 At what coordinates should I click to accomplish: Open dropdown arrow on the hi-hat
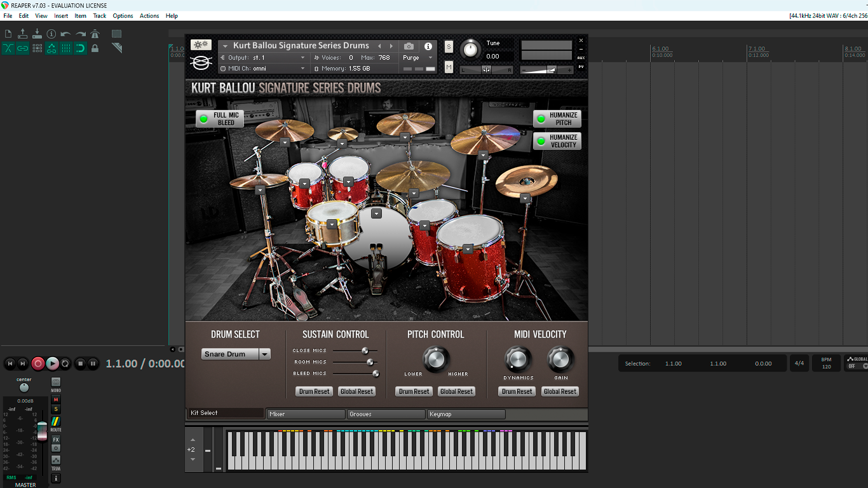260,190
